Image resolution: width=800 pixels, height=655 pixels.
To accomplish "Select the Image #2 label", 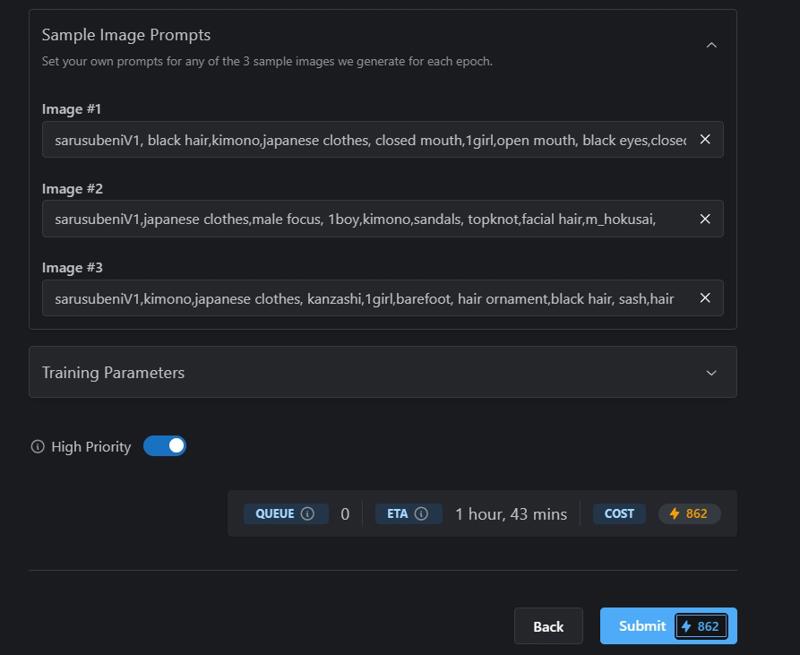I will tap(72, 189).
